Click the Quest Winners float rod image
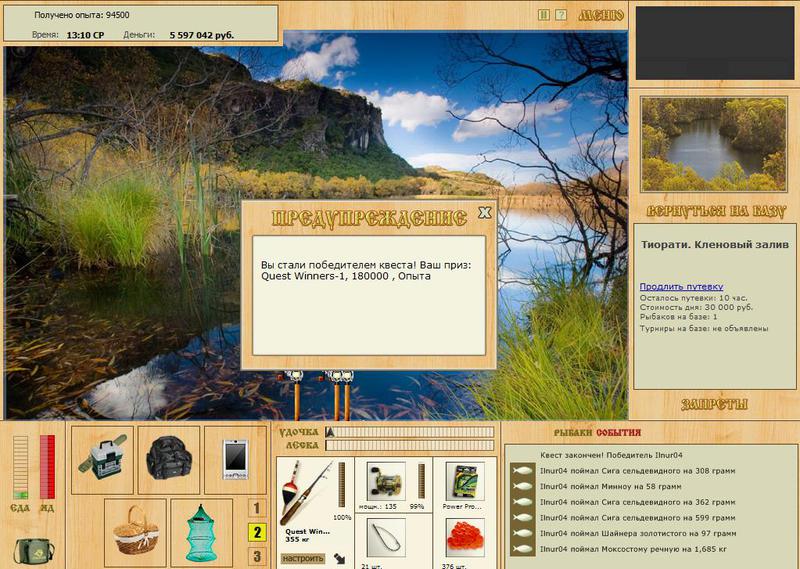Screen dimensions: 800x569 click(x=305, y=491)
